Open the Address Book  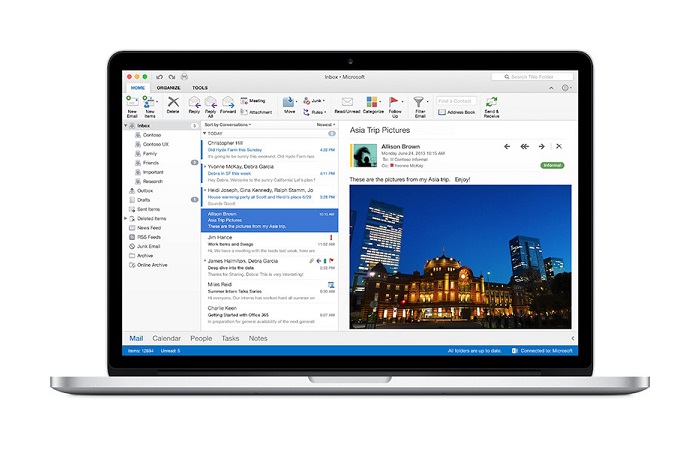tap(456, 112)
